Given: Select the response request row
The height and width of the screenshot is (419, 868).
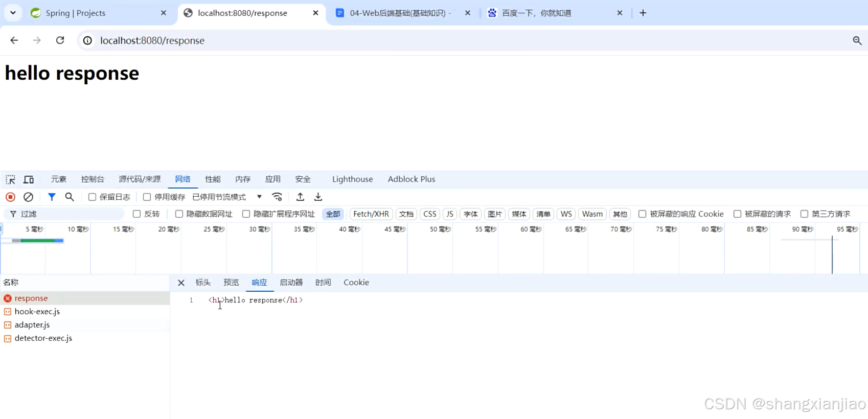Looking at the screenshot, I should [85, 298].
